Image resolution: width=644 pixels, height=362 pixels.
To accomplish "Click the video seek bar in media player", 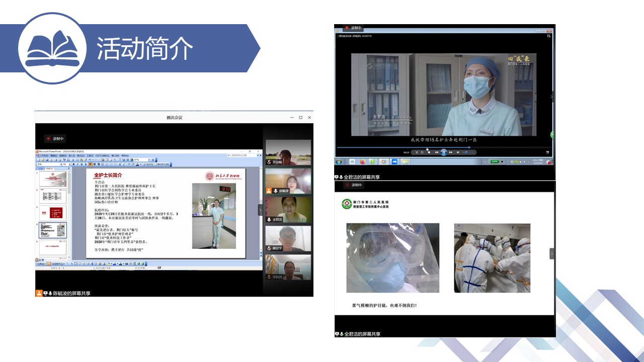I will (x=444, y=147).
